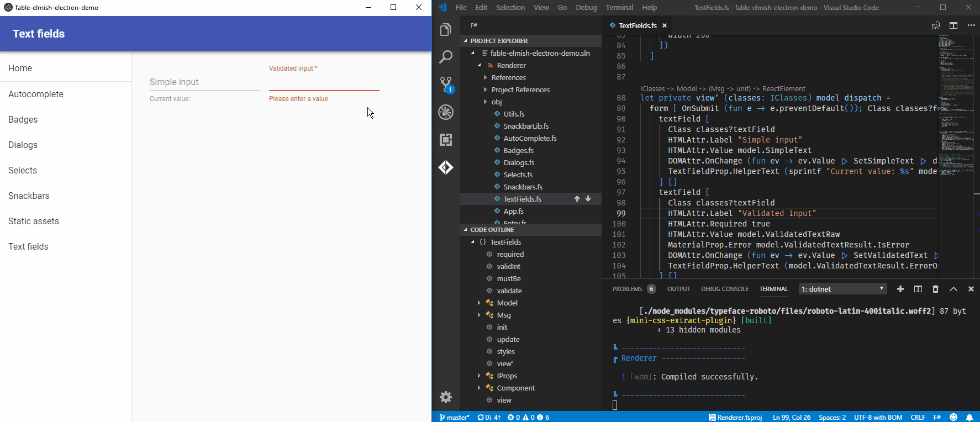Viewport: 980px width, 422px height.
Task: Expand the Model outline item
Action: point(479,303)
